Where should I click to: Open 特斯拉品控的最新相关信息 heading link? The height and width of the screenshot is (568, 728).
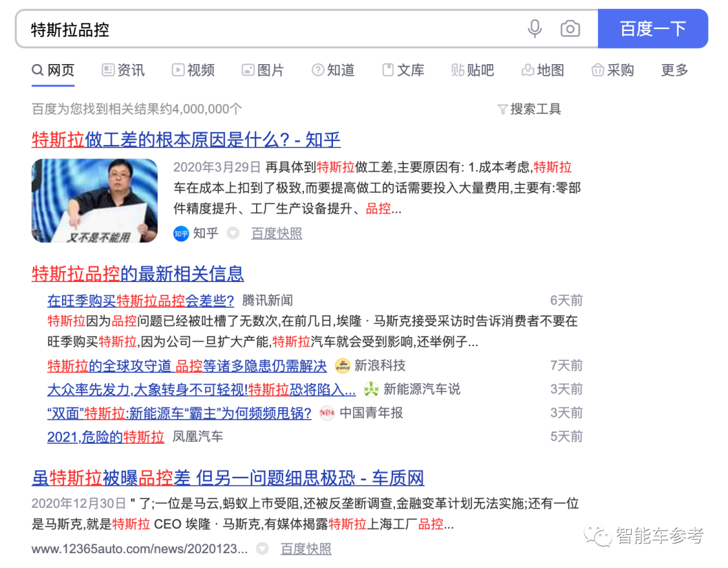[x=138, y=273]
